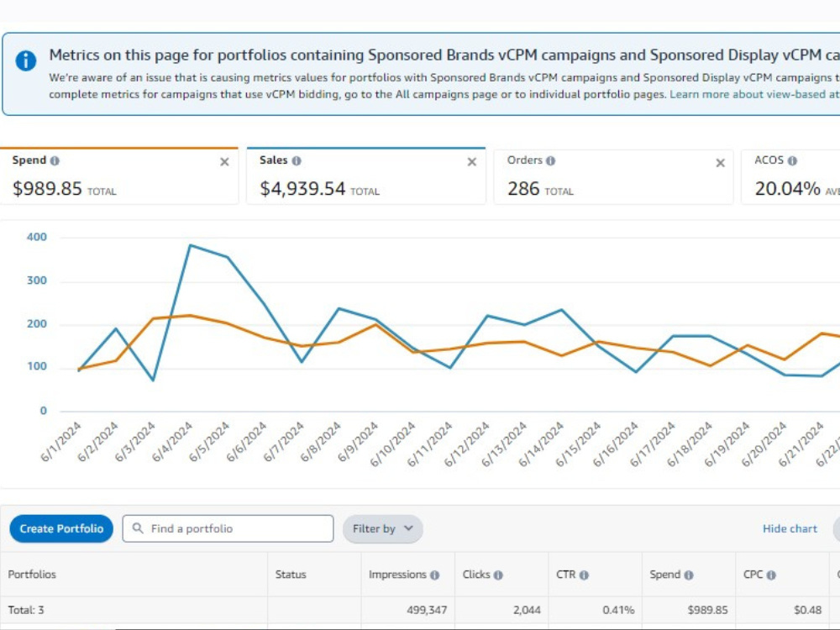Click the 6/14/2024 x-axis date label

coord(541,444)
